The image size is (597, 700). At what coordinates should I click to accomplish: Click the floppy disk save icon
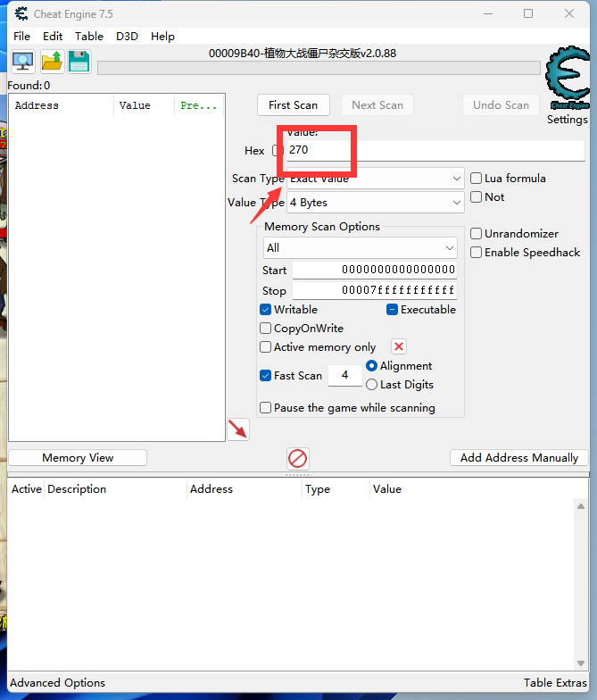(79, 62)
